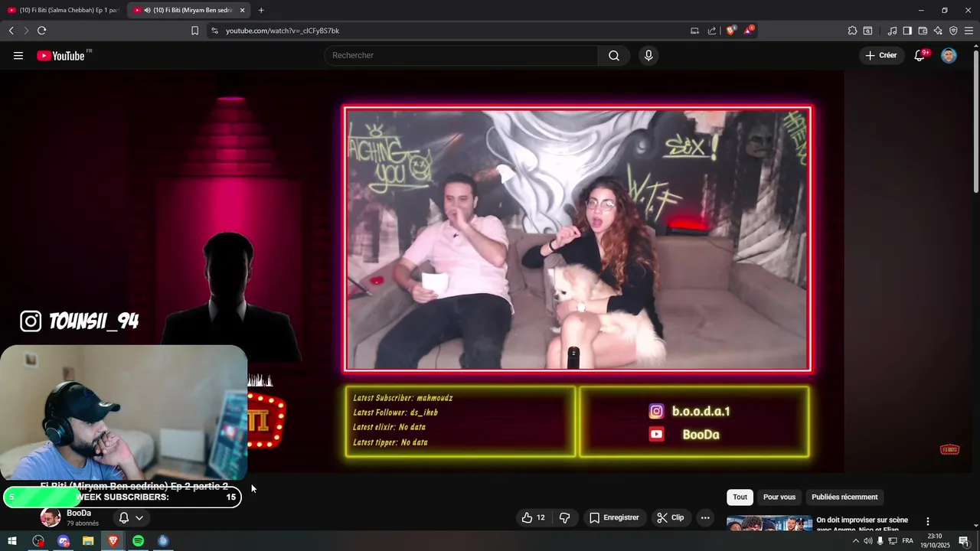The image size is (980, 551).
Task: Click the address bar URL
Action: coord(283,31)
